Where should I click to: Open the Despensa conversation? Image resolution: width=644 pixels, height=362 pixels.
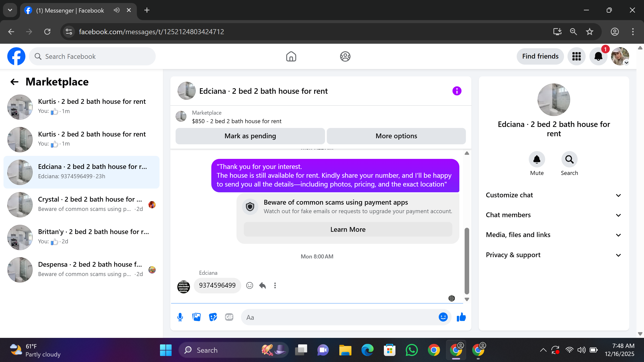point(82,270)
